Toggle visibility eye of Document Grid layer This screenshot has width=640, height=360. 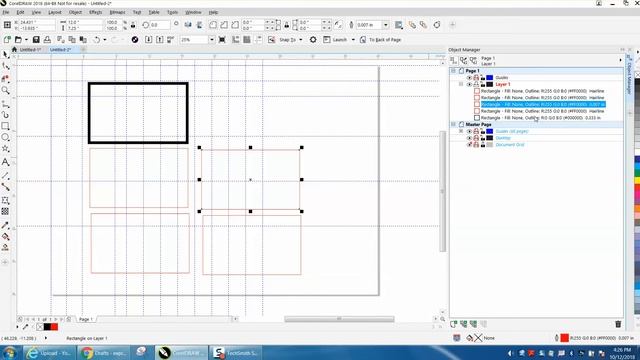469,144
